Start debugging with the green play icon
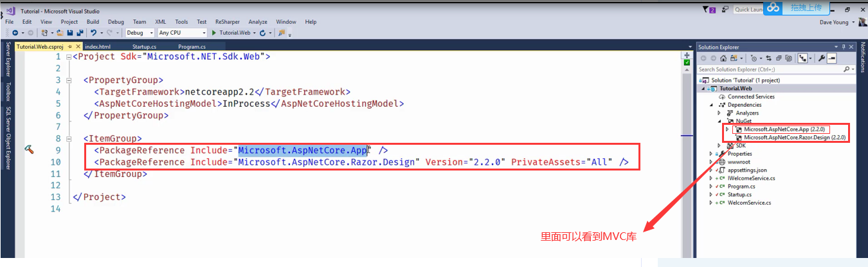Image resolution: width=868 pixels, height=267 pixels. (214, 33)
